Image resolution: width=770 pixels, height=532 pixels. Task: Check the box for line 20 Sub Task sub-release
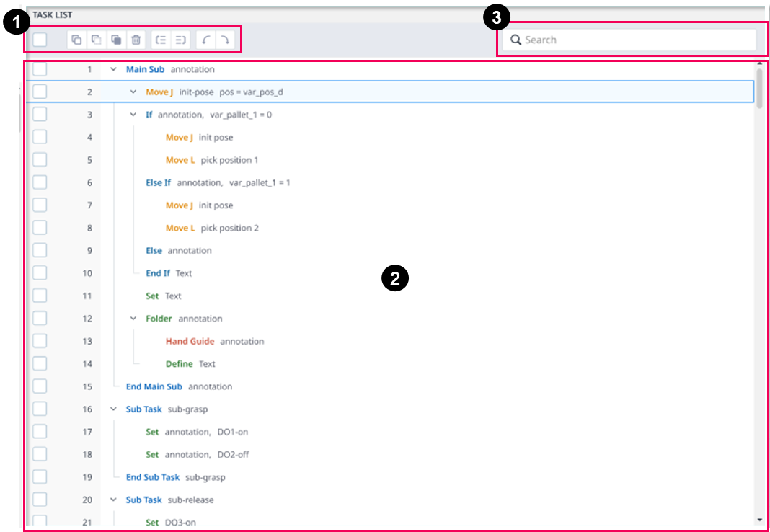click(x=39, y=500)
